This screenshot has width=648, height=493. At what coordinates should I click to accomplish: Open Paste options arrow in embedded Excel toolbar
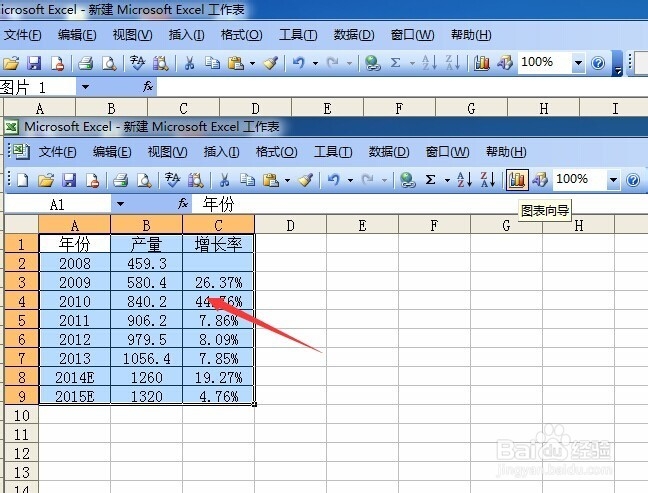point(287,180)
